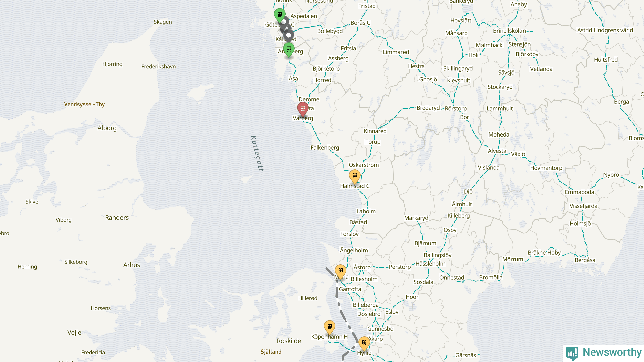Viewport: 644px width, 362px height.
Task: Click the red train marker at Varberg
Action: click(x=303, y=109)
